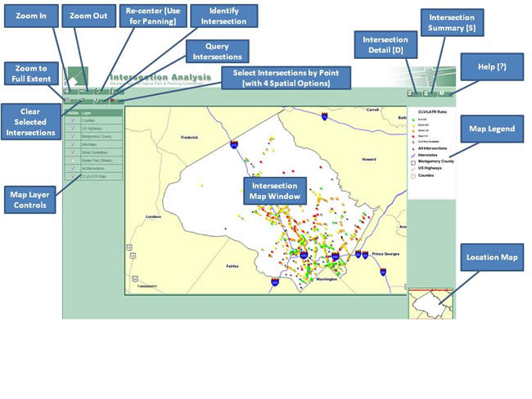Click the green legend symbol swatch

413,120
